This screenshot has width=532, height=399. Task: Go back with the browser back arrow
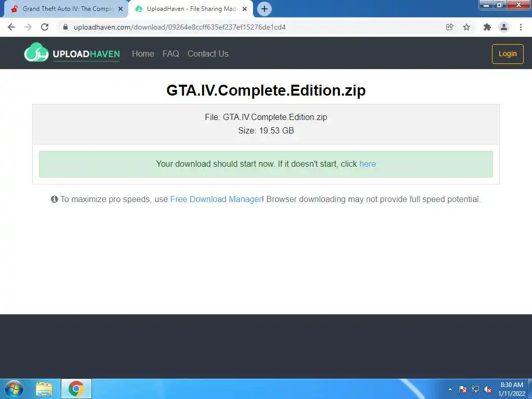(x=11, y=27)
